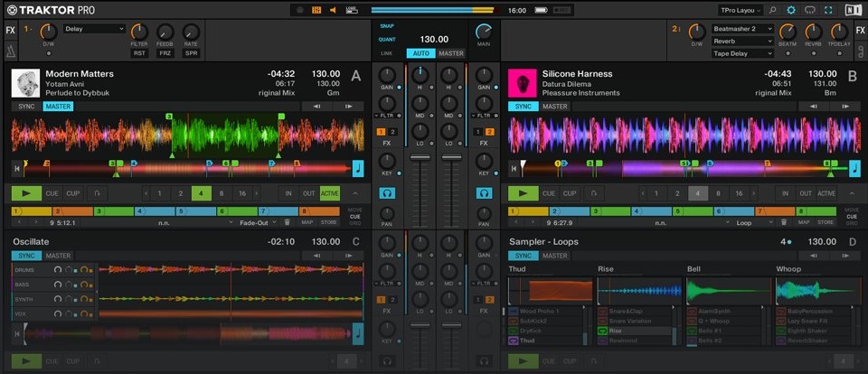This screenshot has height=374, width=868.
Task: Open the Reverb effect dropdown
Action: coord(742,41)
